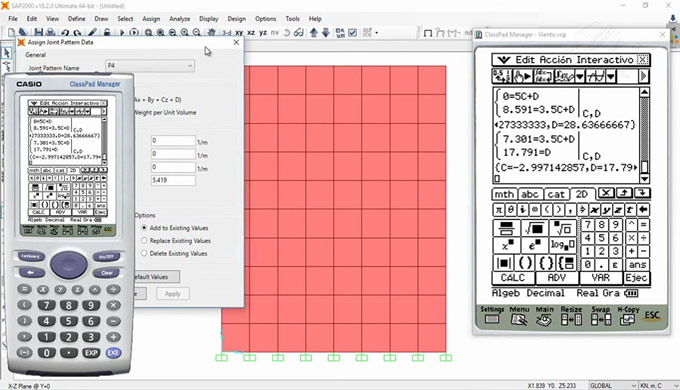The image size is (680, 390).
Task: Click the Move Up in List arrow icon
Action: 314,33
